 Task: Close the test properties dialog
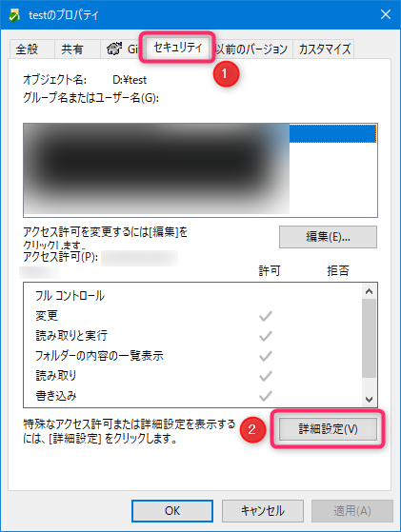click(386, 14)
